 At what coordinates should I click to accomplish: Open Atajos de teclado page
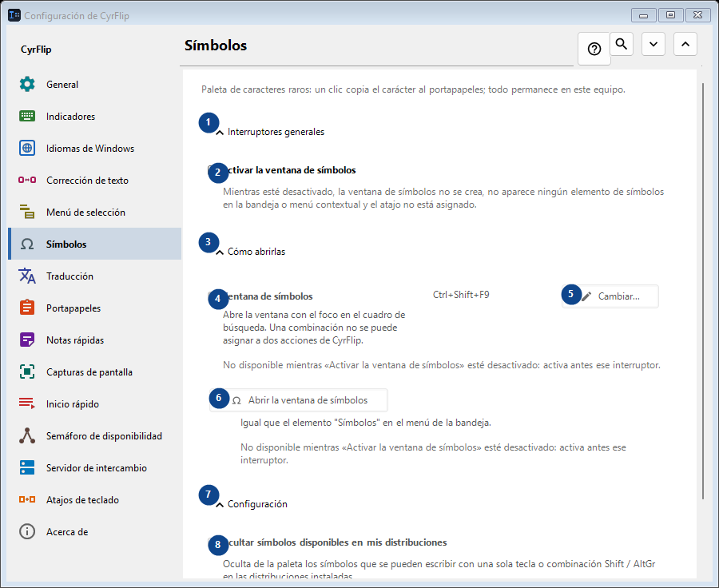pos(95,499)
